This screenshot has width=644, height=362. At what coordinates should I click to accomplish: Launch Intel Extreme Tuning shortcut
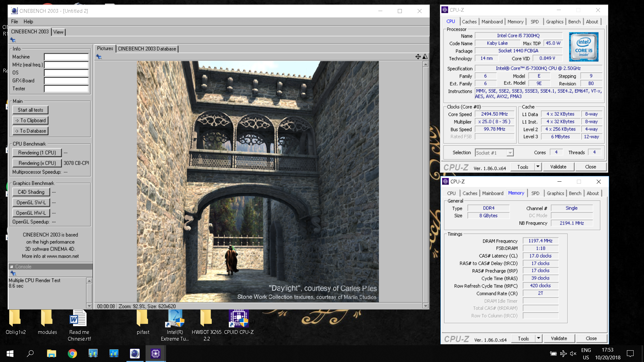click(x=175, y=325)
